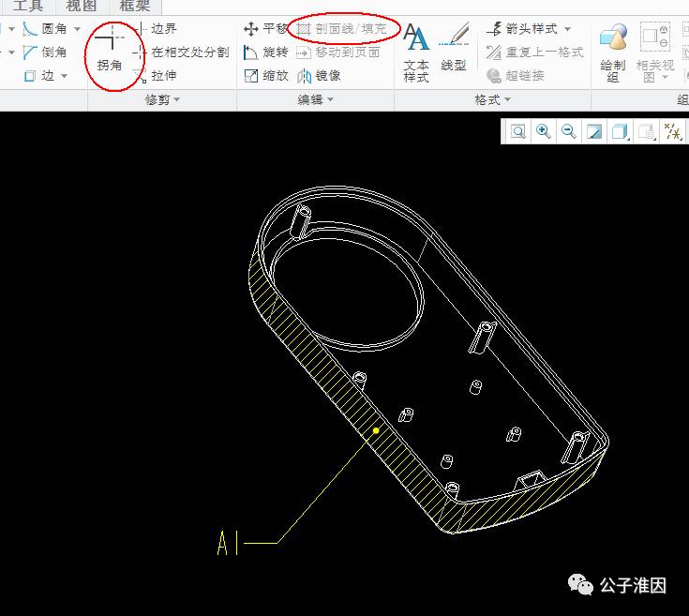
Task: Select the 圆角 fillet tool
Action: click(x=45, y=29)
